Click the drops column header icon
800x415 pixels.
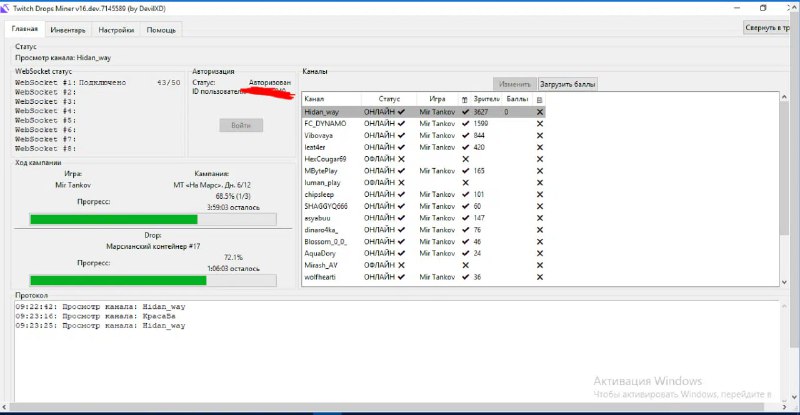pyautogui.click(x=464, y=100)
